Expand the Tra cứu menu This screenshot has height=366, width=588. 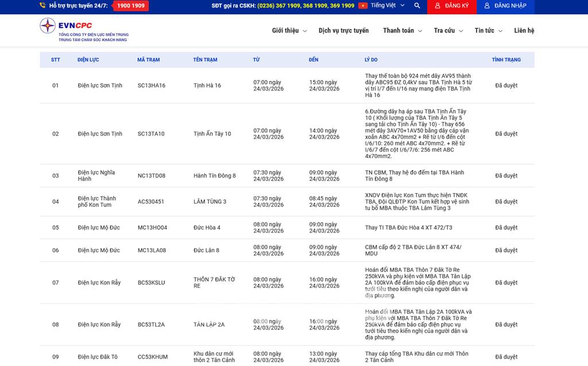[x=448, y=30]
